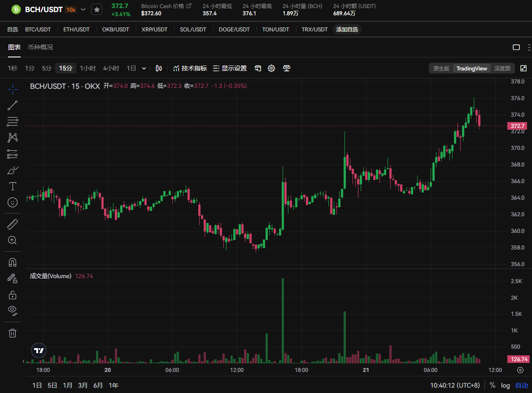Click the balance scale icon
Screen dimensions: 532x393
tap(287, 68)
